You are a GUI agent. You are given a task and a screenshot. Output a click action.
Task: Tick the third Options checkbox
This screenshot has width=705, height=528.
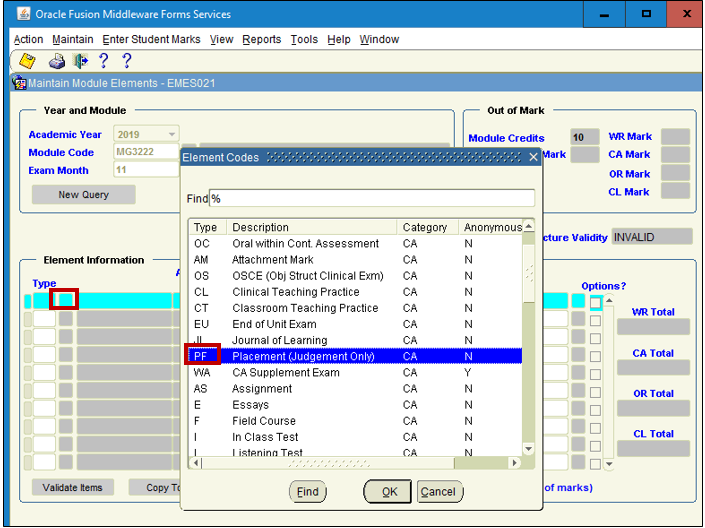(596, 338)
